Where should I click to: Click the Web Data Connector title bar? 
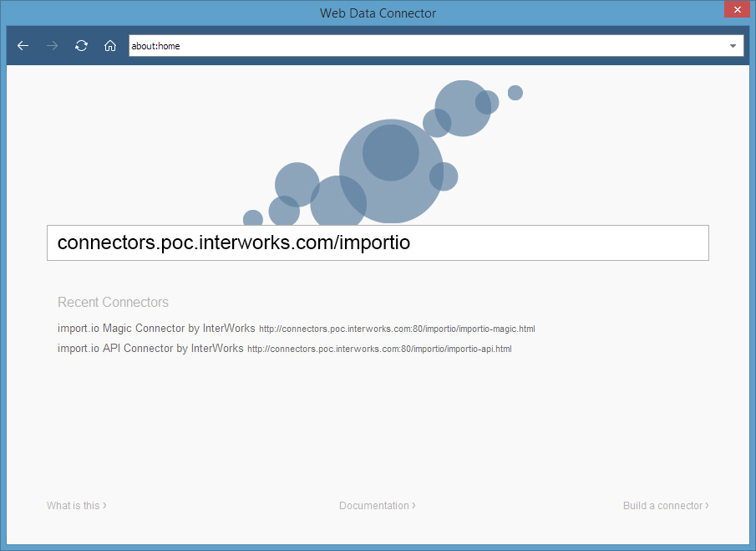378,13
